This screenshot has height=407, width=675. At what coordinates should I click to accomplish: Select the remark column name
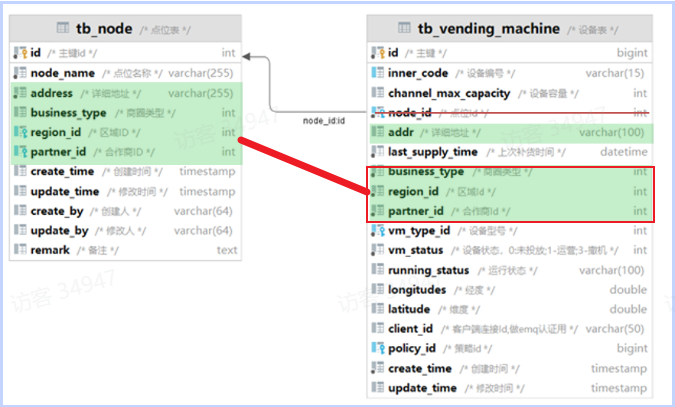(x=50, y=250)
